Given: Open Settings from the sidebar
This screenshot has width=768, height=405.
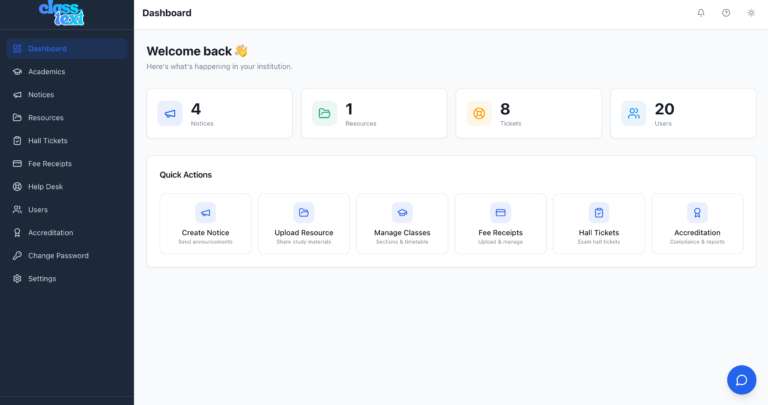Looking at the screenshot, I should [42, 279].
